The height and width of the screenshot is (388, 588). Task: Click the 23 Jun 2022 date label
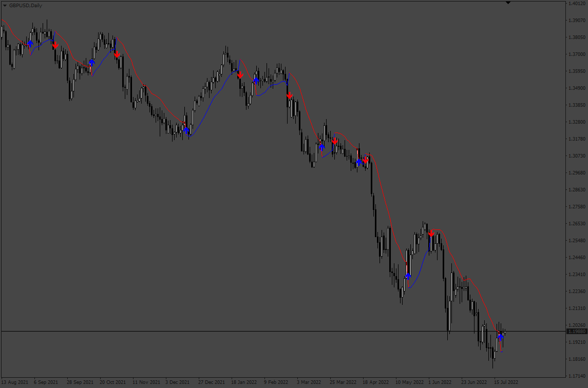click(474, 382)
